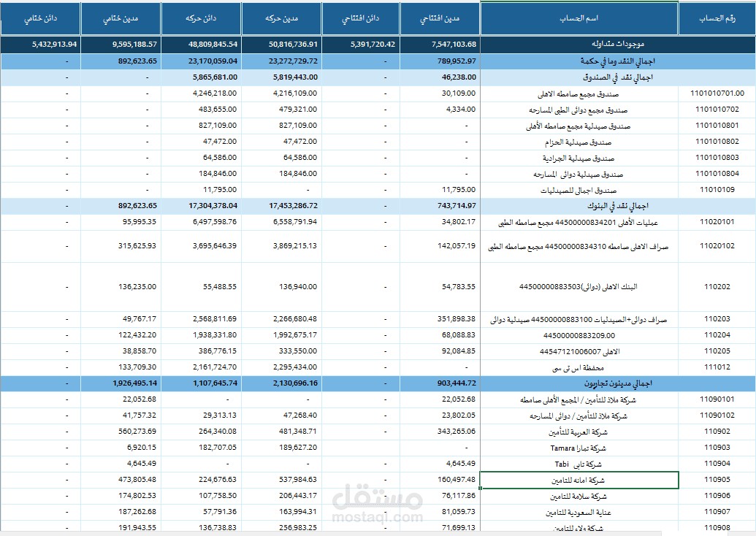This screenshot has height=536, width=756.
Task: Click the محفظة اس تى سى account name
Action: click(x=578, y=368)
